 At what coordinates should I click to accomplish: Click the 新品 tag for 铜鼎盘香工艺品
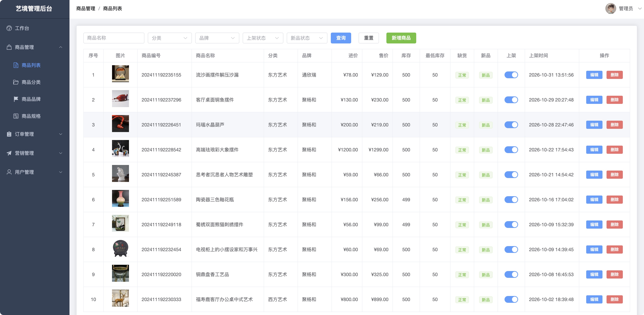point(486,275)
